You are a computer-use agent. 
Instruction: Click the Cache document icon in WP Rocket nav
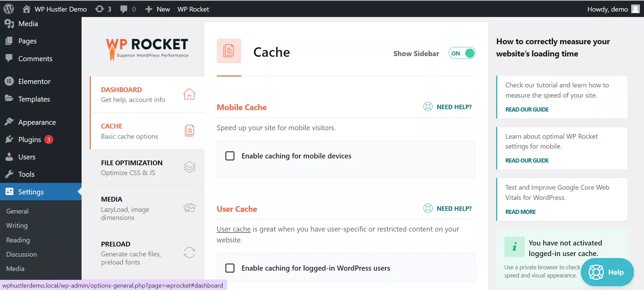click(189, 131)
